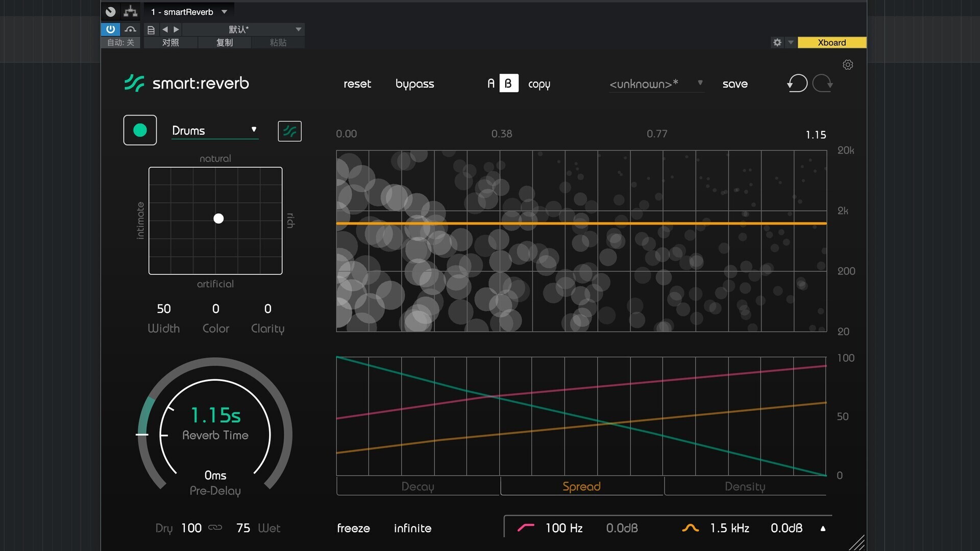
Task: Click the 对照 compare button
Action: [170, 42]
